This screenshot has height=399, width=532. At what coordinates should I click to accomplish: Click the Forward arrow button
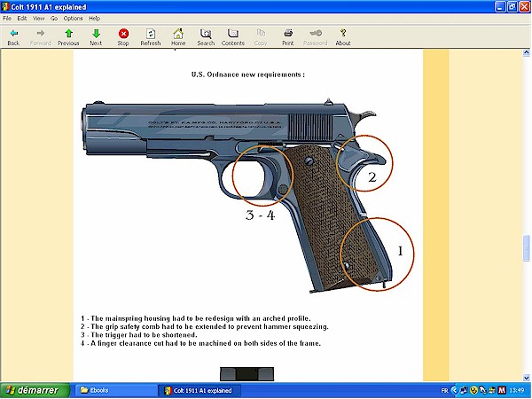pos(41,36)
